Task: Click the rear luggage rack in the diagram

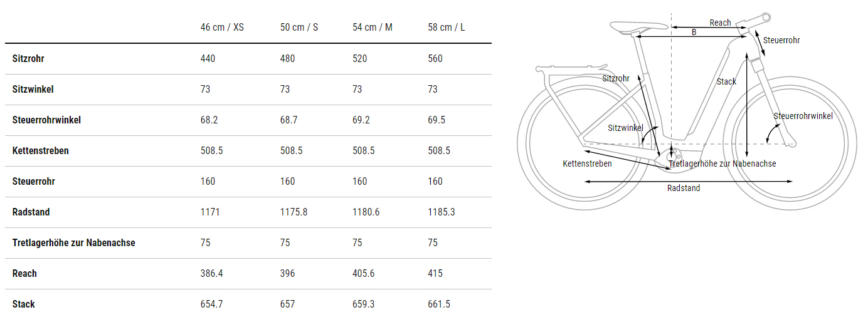Action: pos(569,67)
